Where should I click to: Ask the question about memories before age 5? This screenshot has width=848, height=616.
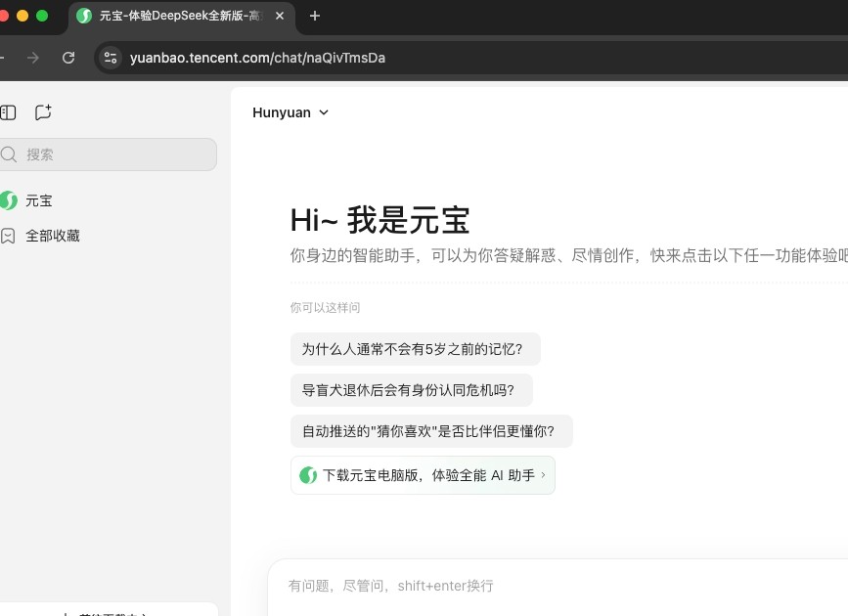click(x=415, y=349)
